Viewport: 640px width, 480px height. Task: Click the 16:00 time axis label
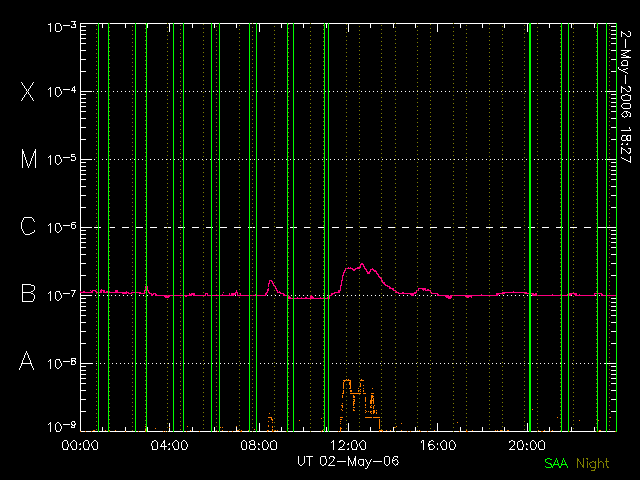click(438, 445)
